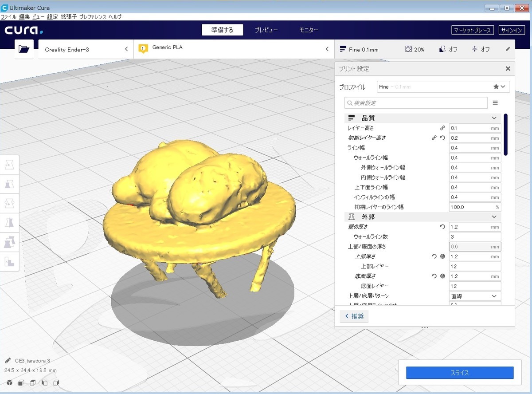Reset 初期レイヤー高さ value with revert icon

tap(442, 138)
